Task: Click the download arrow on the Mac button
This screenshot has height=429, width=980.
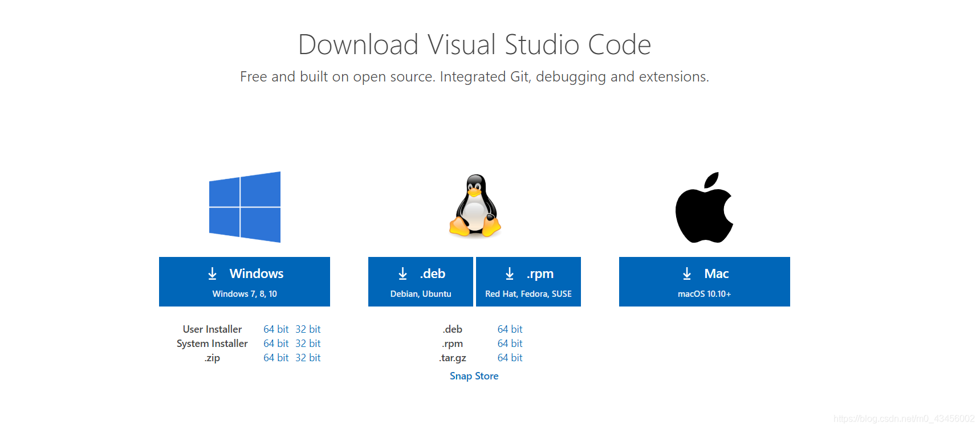Action: (687, 274)
